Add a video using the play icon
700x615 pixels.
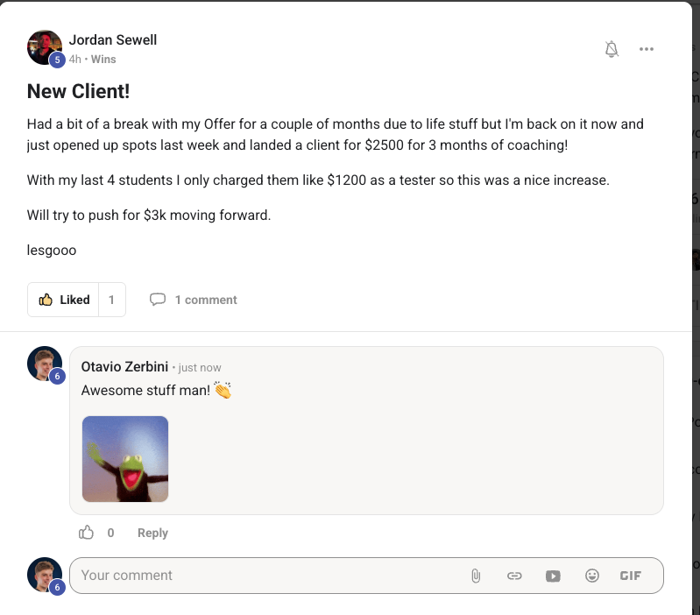[553, 576]
